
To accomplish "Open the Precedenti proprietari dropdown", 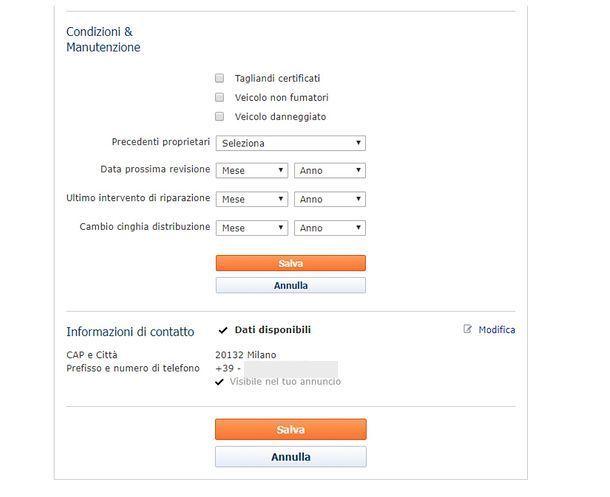I will (290, 143).
